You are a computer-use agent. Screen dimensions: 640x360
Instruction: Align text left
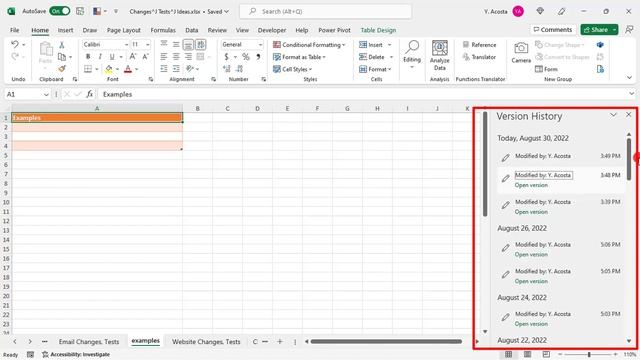pos(164,57)
